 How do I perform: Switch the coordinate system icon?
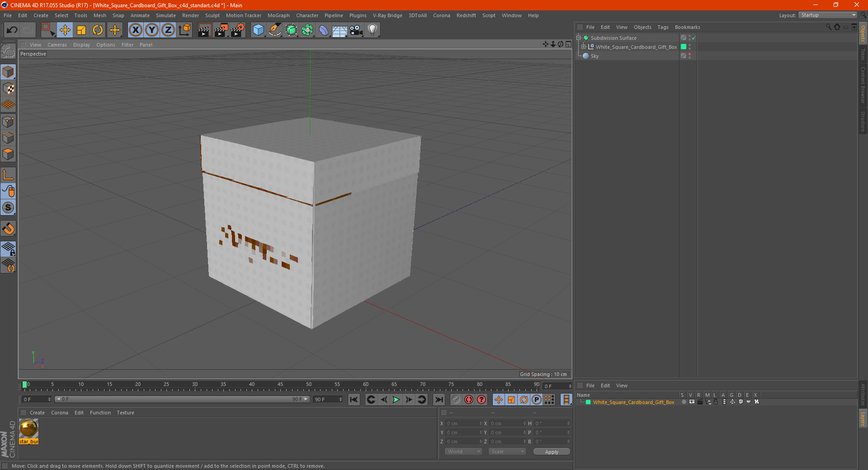(184, 30)
